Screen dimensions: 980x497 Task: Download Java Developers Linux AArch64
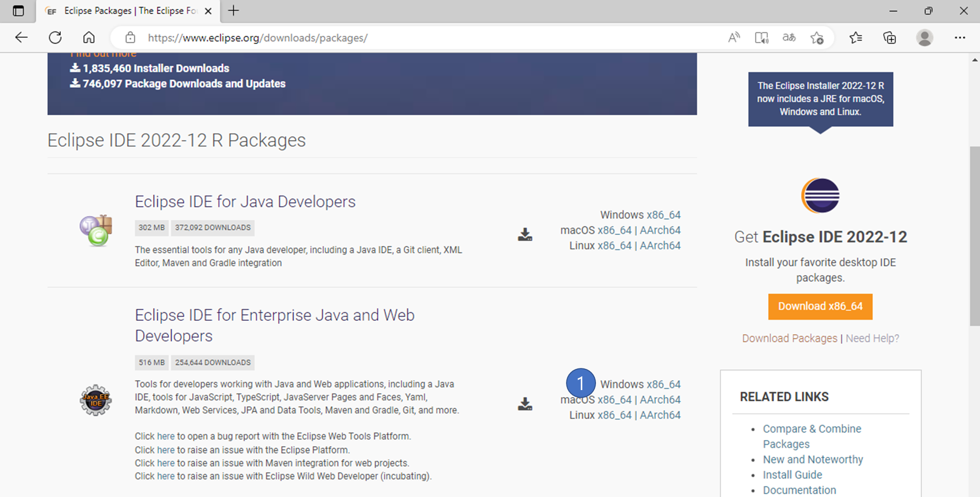click(660, 245)
